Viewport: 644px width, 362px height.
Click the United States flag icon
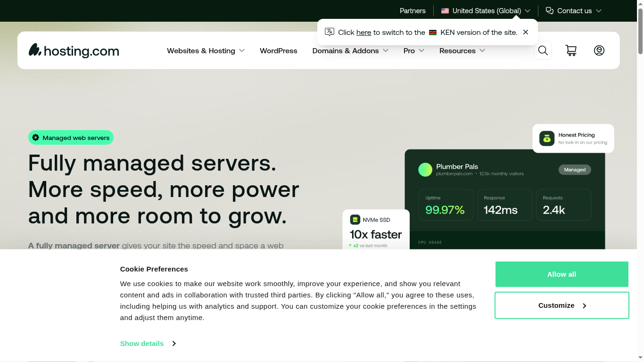pos(445,11)
